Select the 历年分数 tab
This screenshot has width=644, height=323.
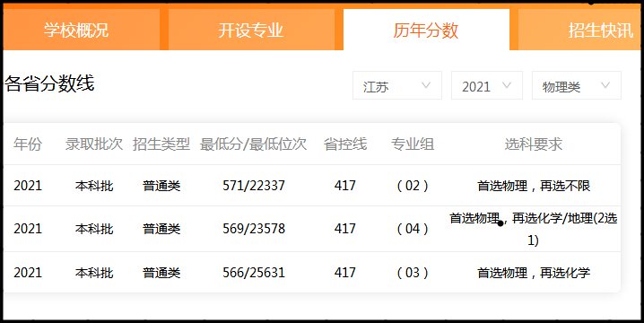(x=426, y=30)
